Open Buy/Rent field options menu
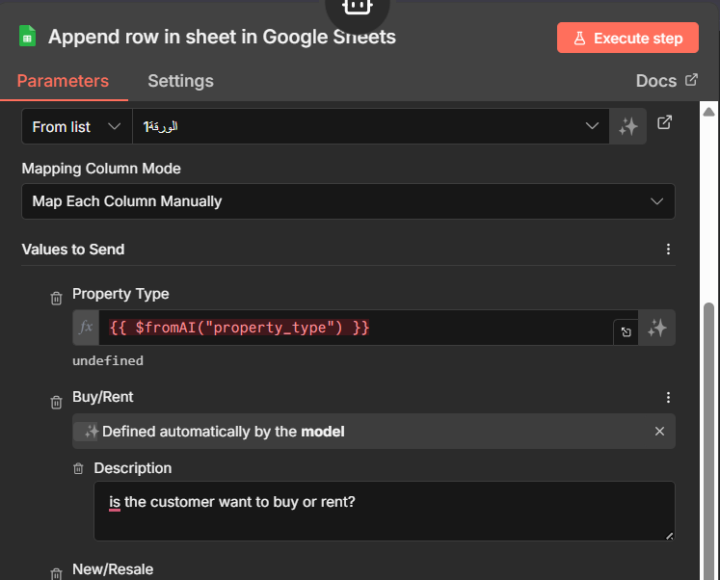 point(669,397)
